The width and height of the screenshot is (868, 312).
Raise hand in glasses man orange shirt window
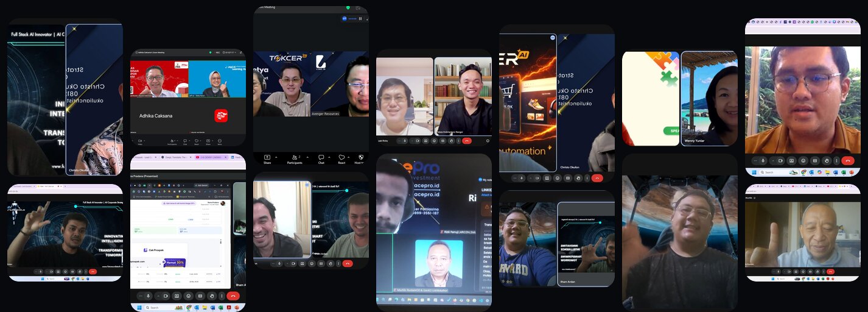point(827,161)
